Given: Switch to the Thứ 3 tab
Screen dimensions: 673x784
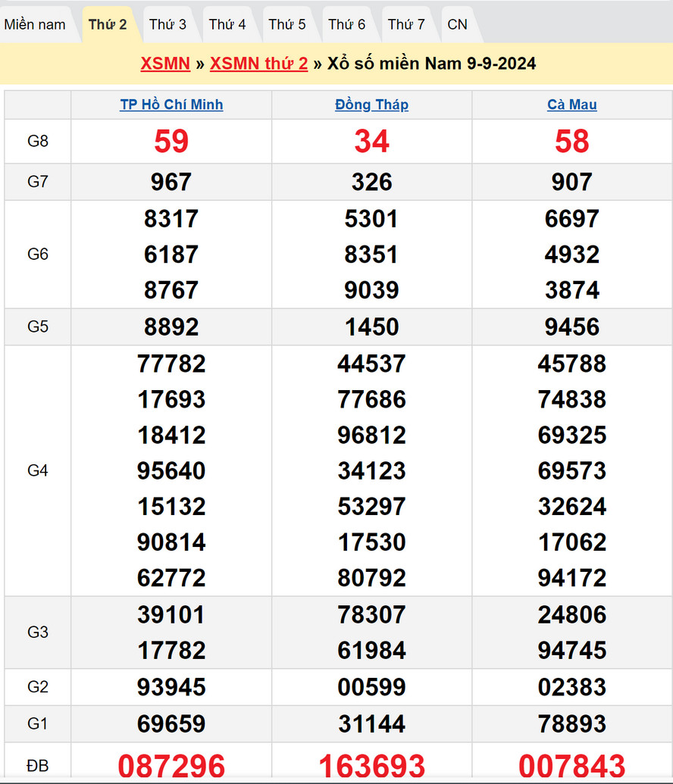Looking at the screenshot, I should [x=167, y=24].
